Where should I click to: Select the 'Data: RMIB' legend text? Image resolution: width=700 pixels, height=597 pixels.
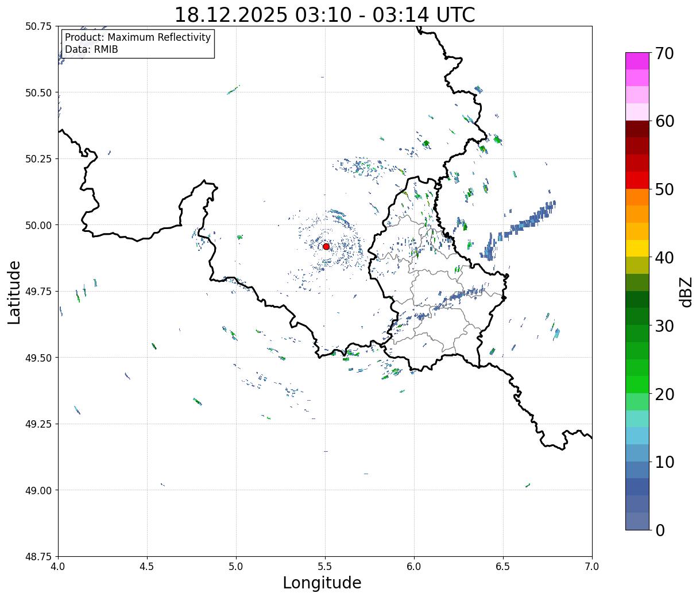pos(91,49)
